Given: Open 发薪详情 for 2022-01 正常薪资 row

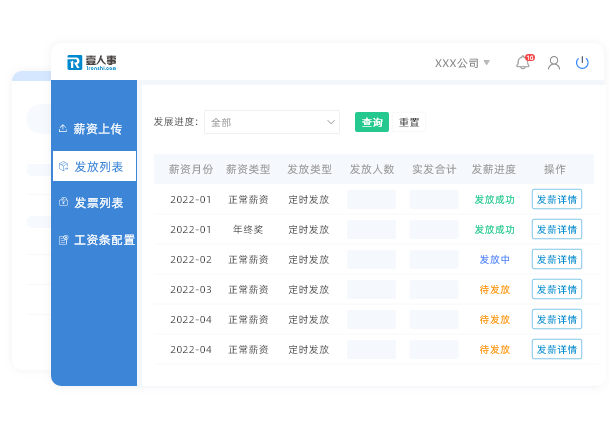Looking at the screenshot, I should pyautogui.click(x=557, y=199).
